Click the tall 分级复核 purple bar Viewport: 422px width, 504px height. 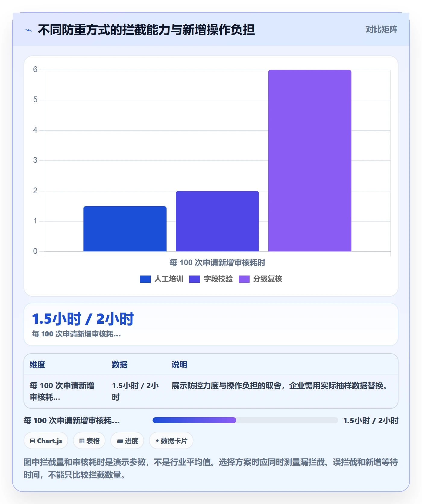coord(310,161)
